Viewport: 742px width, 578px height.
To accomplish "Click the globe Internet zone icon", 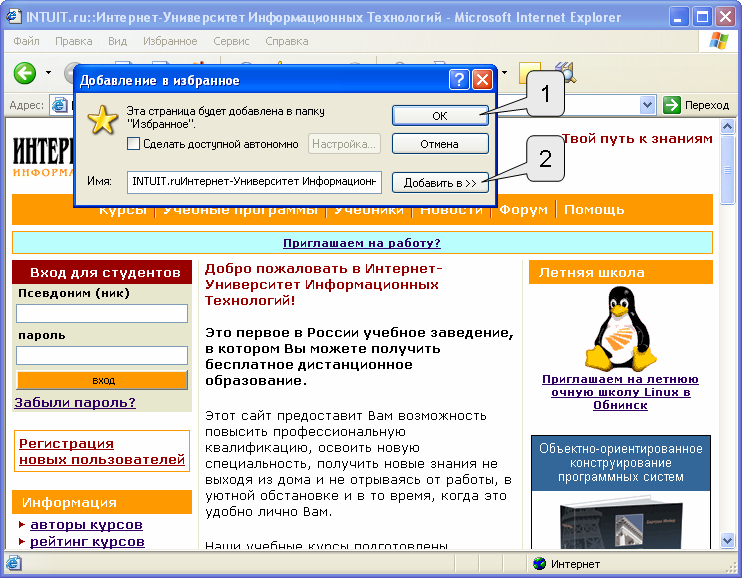I will [539, 564].
